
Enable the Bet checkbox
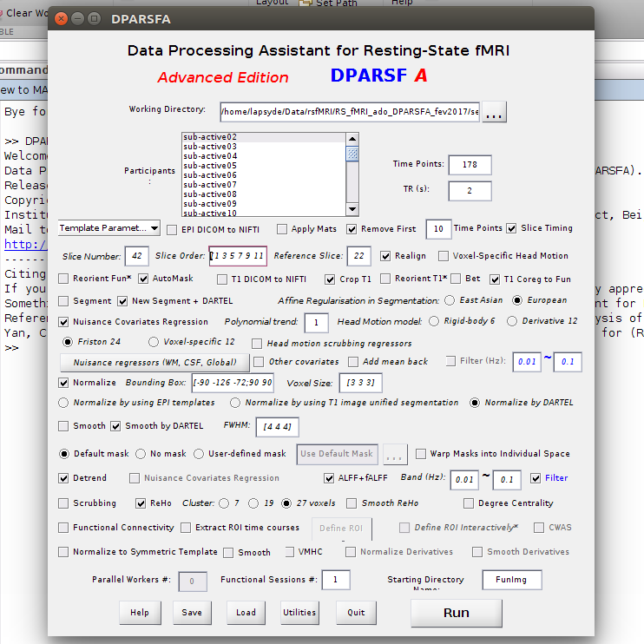click(x=456, y=279)
